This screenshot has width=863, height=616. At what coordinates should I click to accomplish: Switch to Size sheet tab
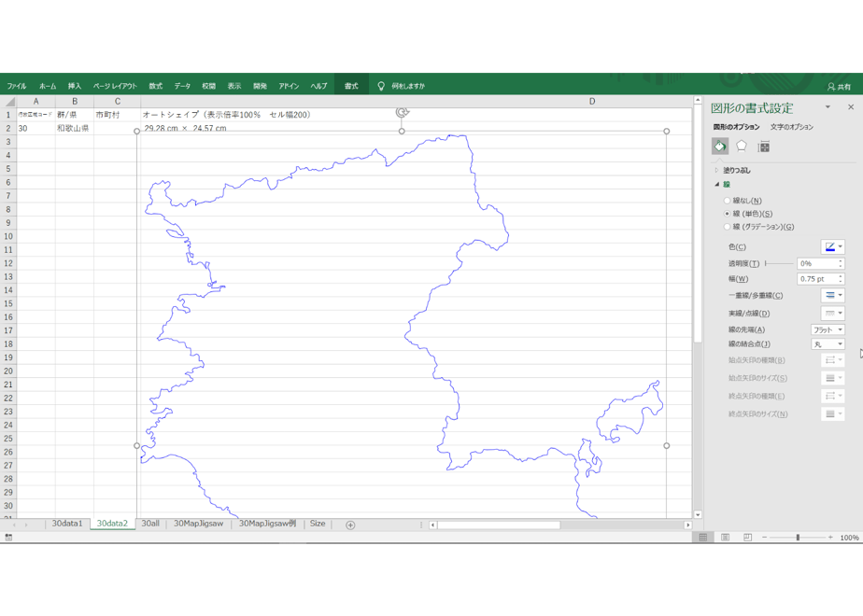tap(318, 524)
